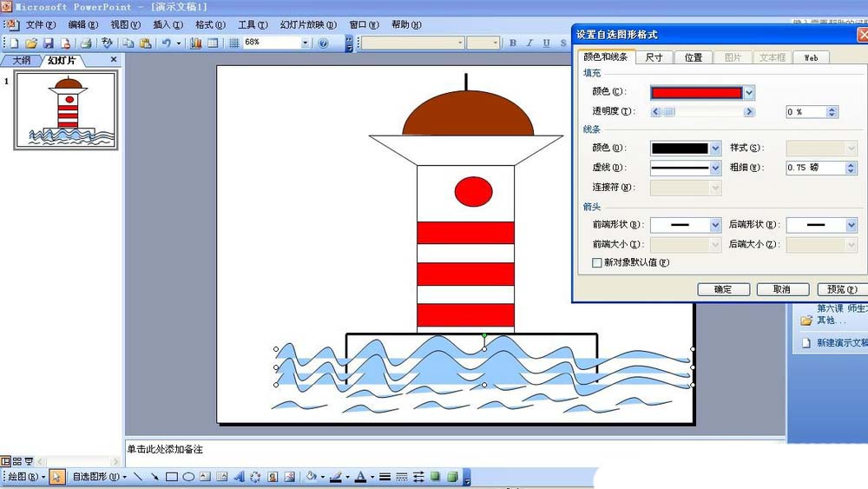Viewport: 868px width, 489px height.
Task: Click the Save icon in toolbar
Action: [49, 43]
